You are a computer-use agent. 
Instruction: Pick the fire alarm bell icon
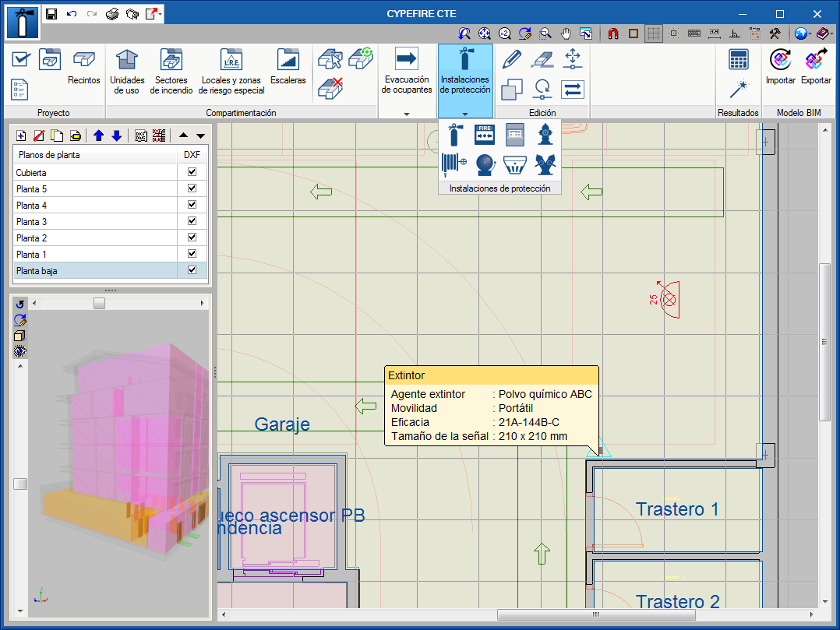click(485, 164)
